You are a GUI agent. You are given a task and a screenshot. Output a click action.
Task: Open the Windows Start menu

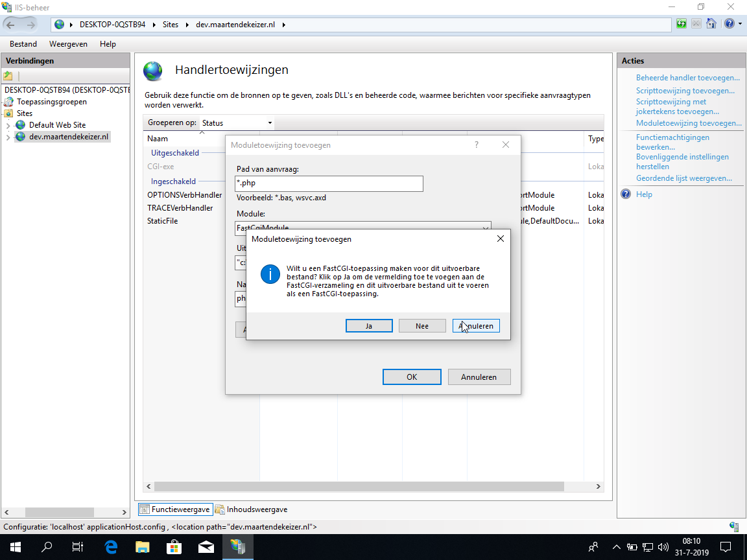point(15,547)
